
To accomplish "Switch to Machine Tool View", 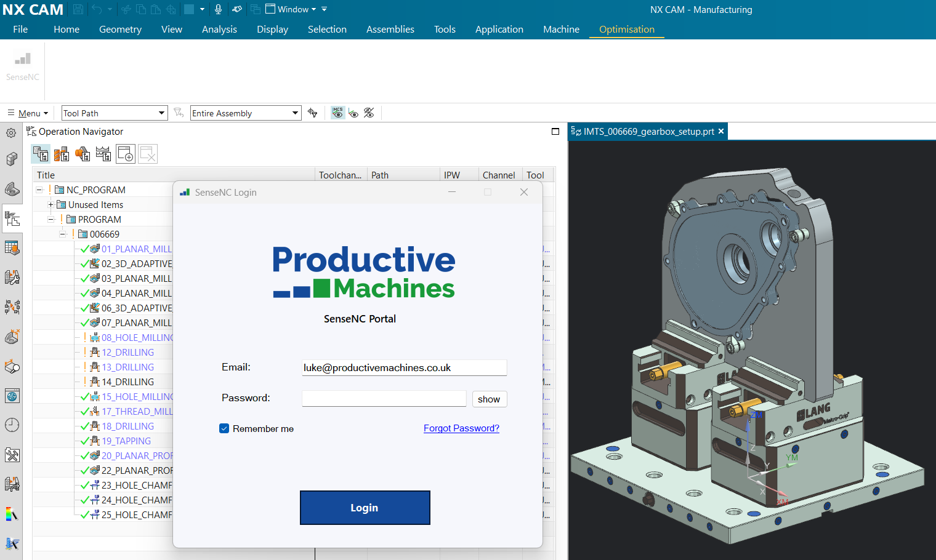I will click(62, 154).
